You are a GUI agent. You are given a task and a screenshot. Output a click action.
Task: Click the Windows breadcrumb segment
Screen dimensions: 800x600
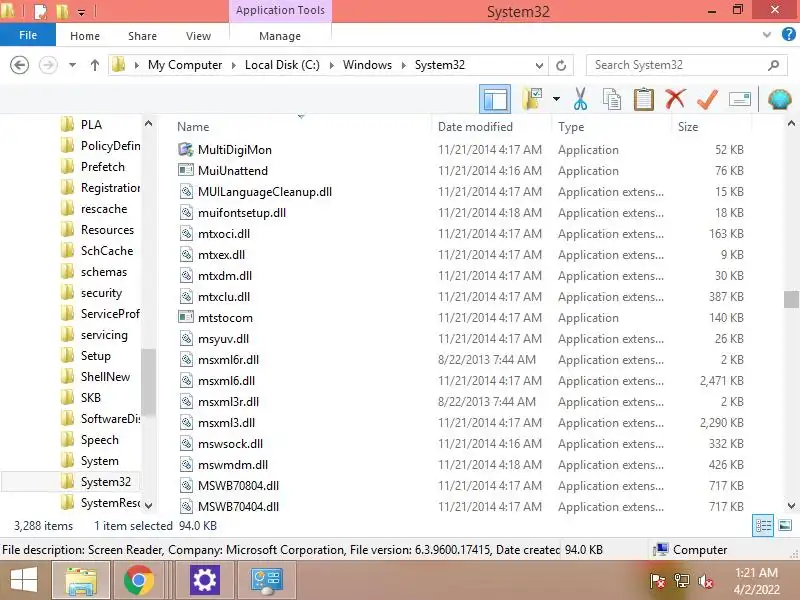coord(367,65)
